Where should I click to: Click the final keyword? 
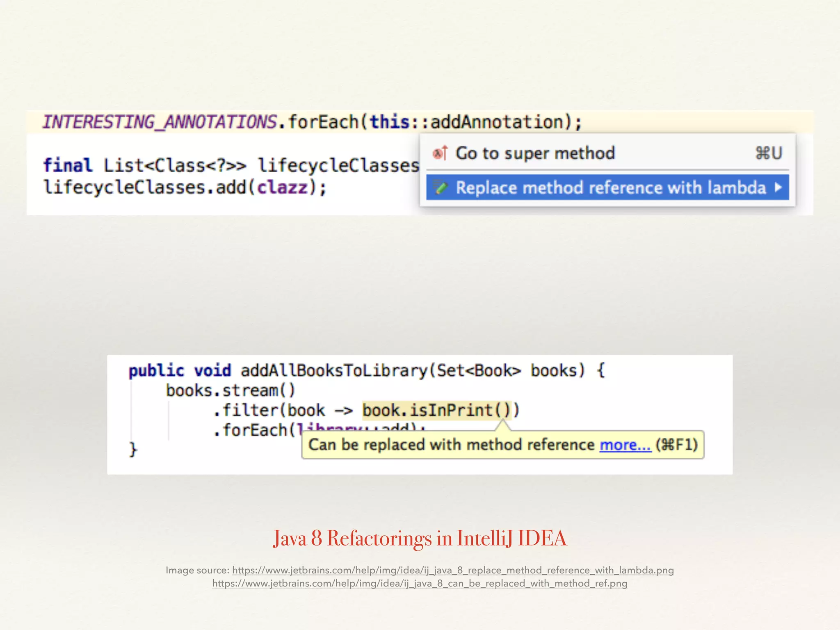coord(68,166)
